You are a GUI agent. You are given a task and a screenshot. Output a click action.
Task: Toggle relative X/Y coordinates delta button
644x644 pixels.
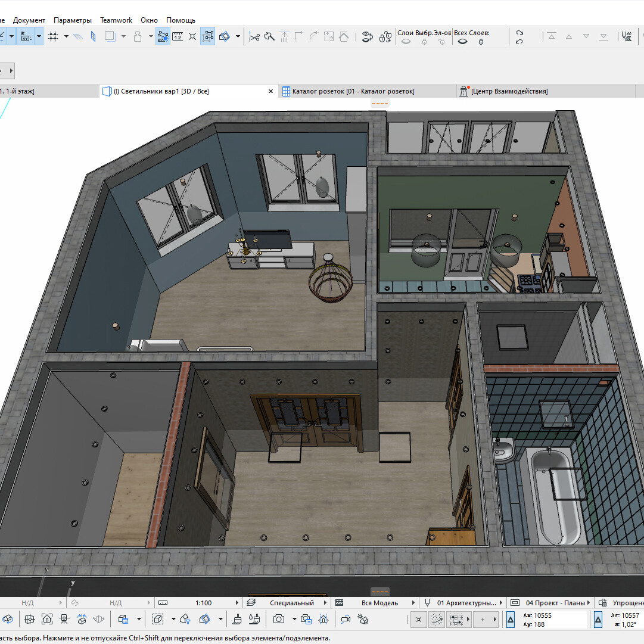(x=510, y=620)
